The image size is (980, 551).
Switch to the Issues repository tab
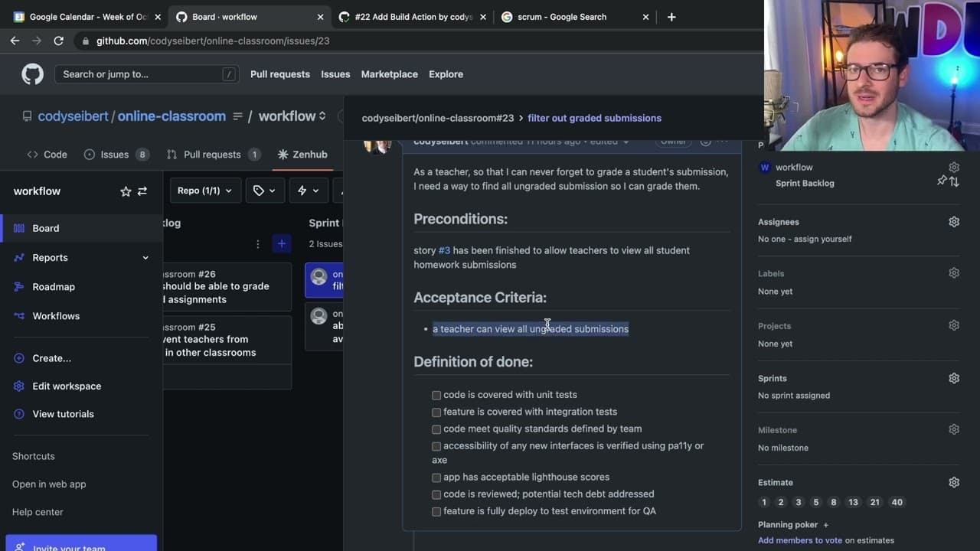(x=116, y=155)
